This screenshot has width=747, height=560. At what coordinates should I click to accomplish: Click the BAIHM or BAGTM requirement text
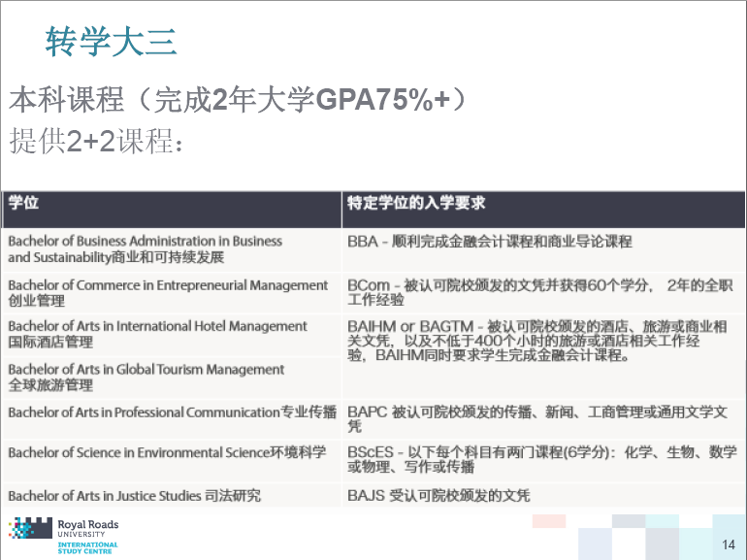tap(537, 341)
